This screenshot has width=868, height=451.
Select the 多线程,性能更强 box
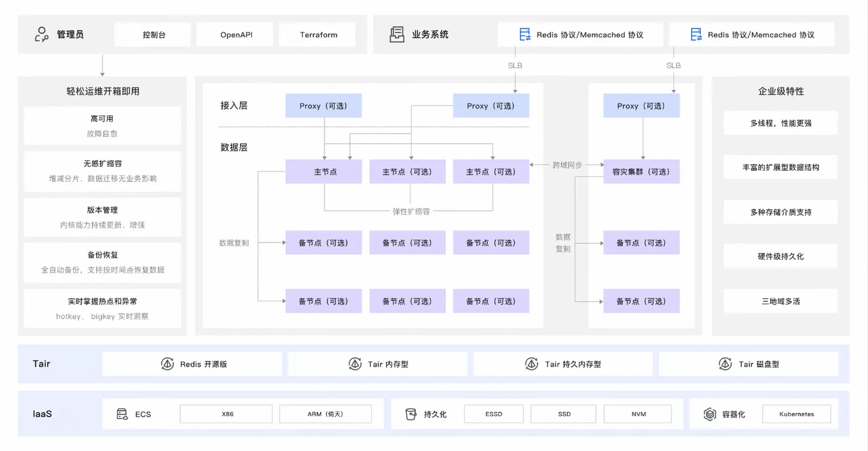781,123
